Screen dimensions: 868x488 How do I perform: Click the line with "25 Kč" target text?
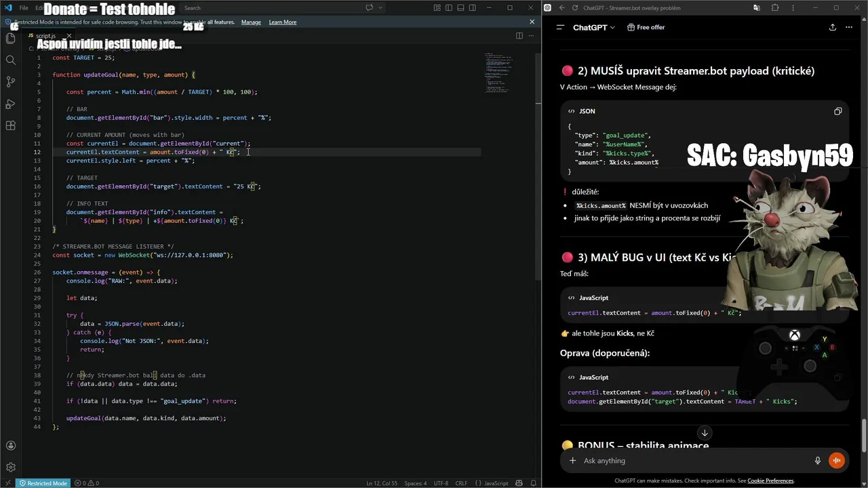pyautogui.click(x=163, y=186)
